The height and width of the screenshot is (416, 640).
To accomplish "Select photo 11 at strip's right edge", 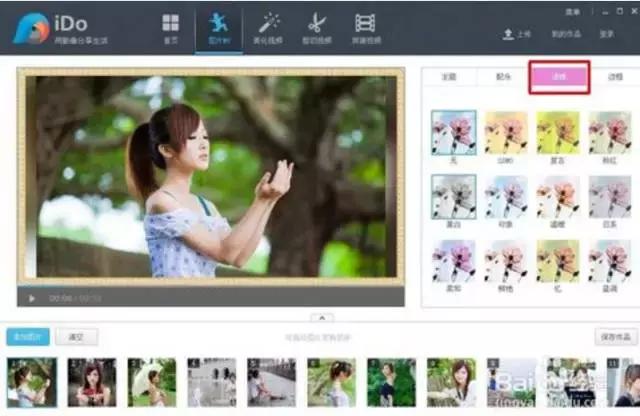I will (x=623, y=382).
